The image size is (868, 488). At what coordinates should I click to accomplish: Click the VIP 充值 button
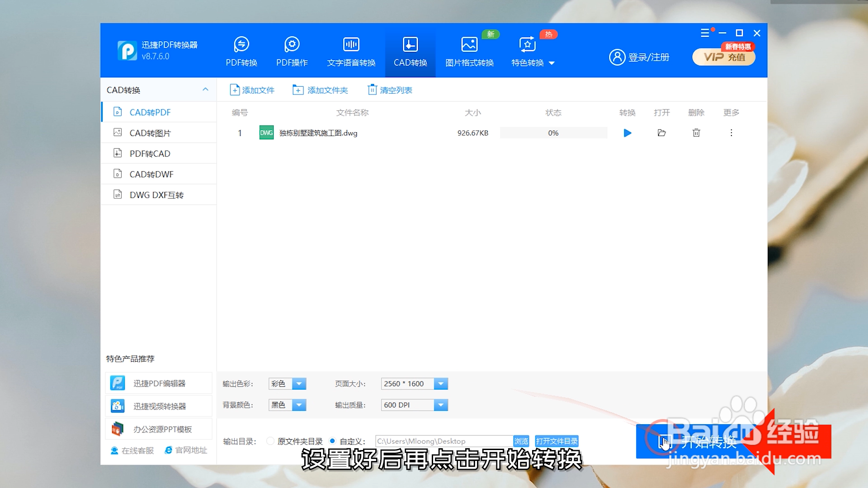click(724, 57)
